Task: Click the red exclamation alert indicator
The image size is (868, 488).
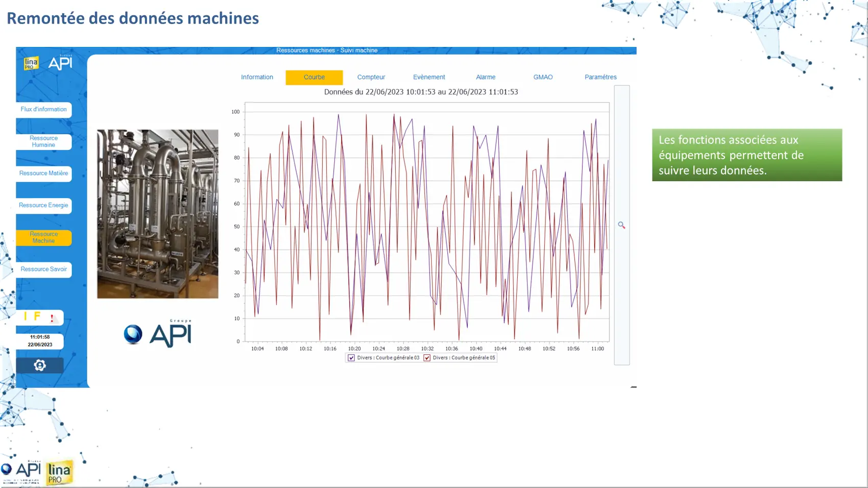Action: (52, 318)
